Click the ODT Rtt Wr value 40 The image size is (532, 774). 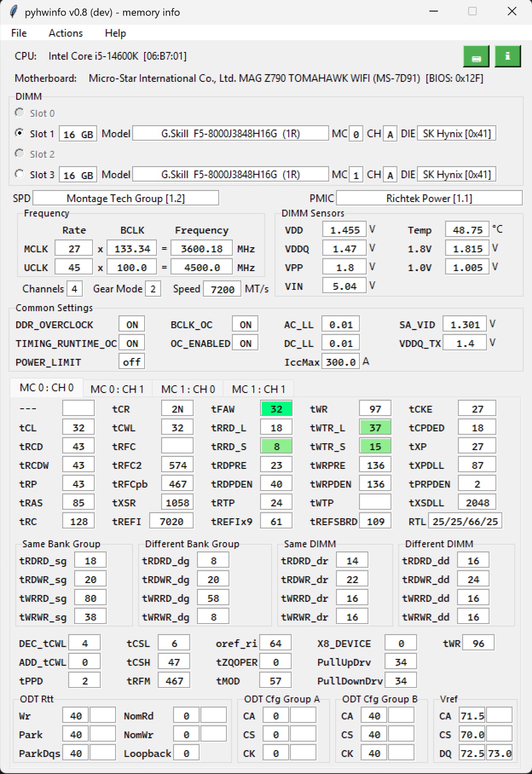[75, 716]
